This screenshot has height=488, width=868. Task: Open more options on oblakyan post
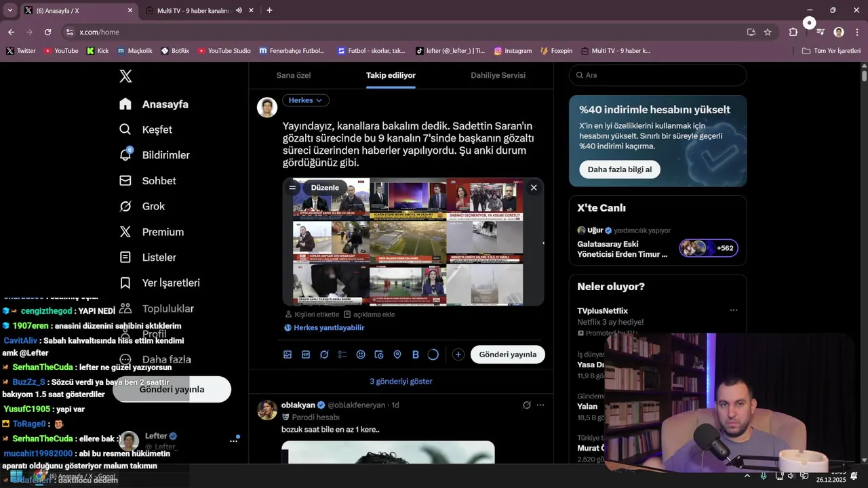pos(540,405)
